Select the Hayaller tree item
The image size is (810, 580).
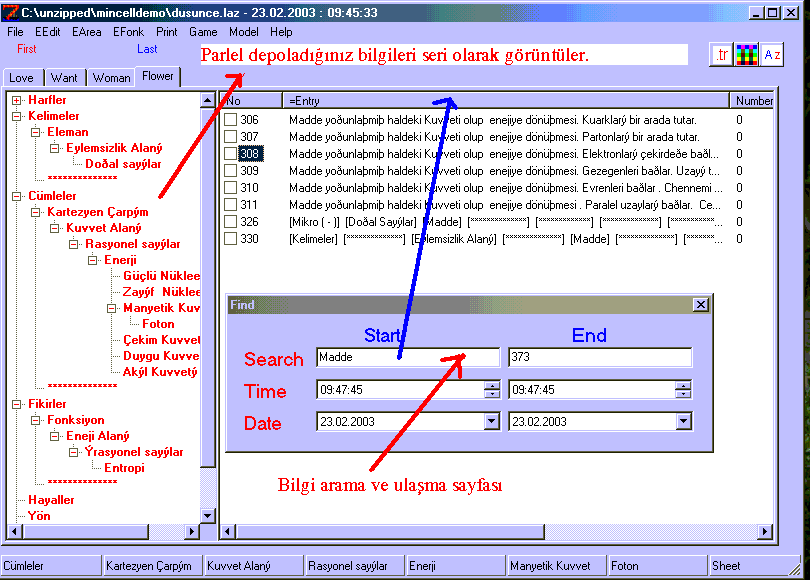pyautogui.click(x=51, y=500)
